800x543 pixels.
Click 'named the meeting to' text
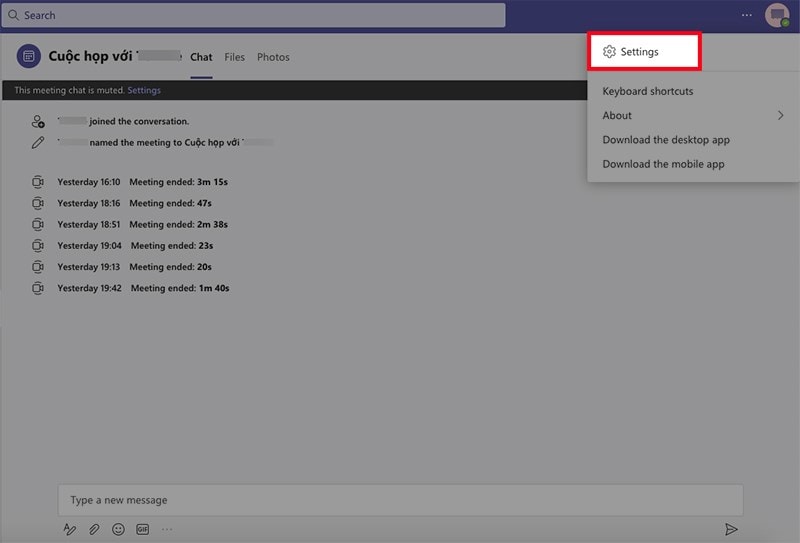coord(136,143)
